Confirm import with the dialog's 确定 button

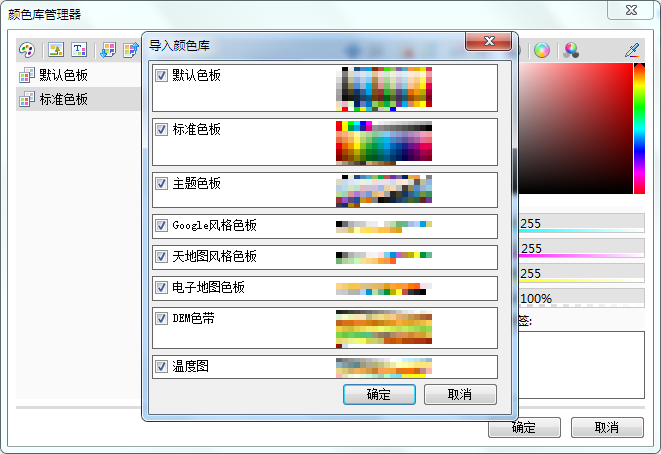click(379, 394)
